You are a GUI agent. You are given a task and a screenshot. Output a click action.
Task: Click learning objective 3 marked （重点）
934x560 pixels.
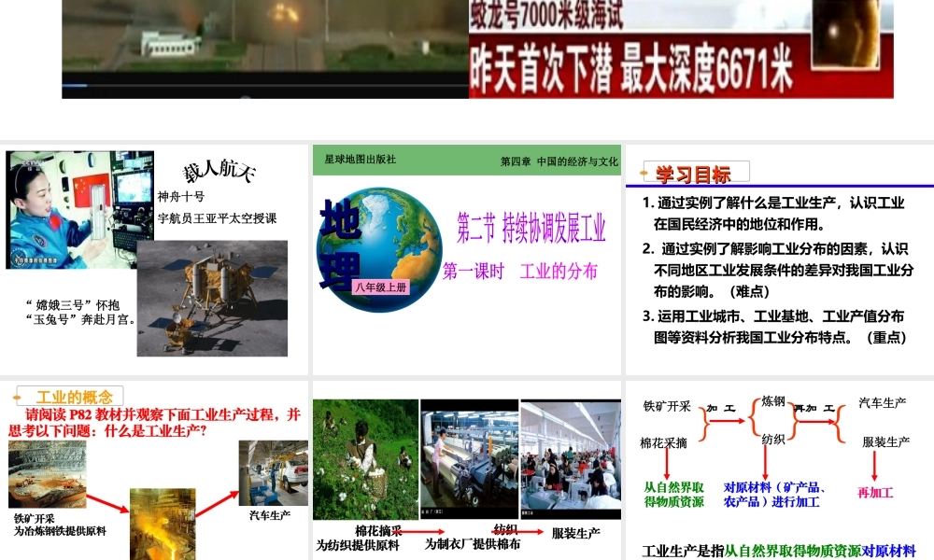(x=774, y=327)
